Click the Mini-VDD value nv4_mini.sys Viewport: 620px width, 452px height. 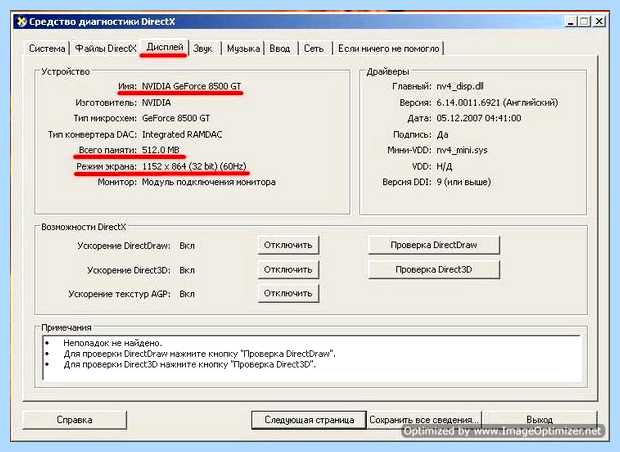point(462,150)
